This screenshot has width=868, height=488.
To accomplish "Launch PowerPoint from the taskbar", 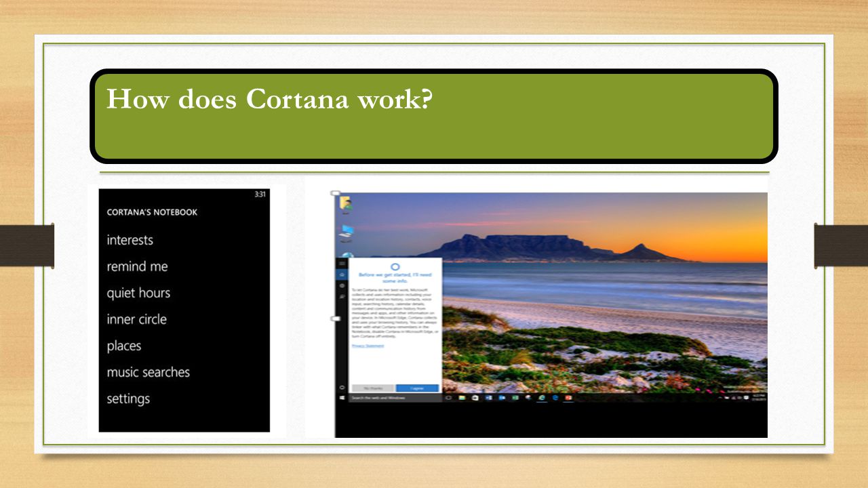I will 568,398.
